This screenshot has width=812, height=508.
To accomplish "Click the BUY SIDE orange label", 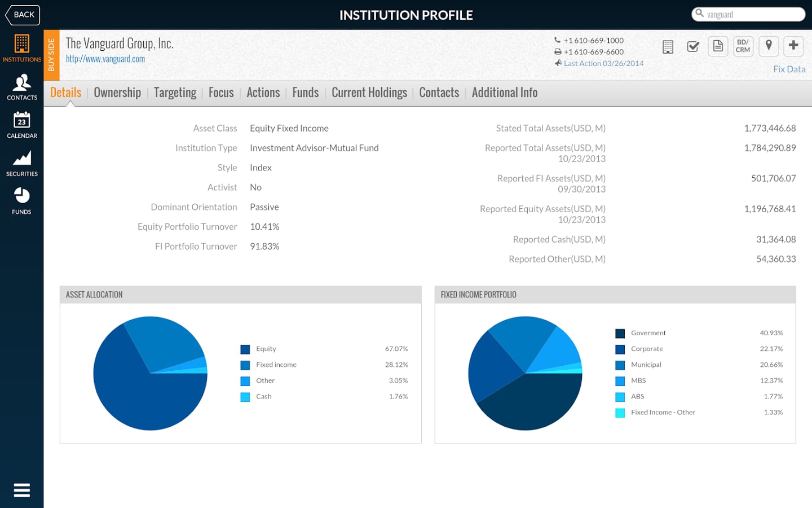I will pyautogui.click(x=51, y=55).
